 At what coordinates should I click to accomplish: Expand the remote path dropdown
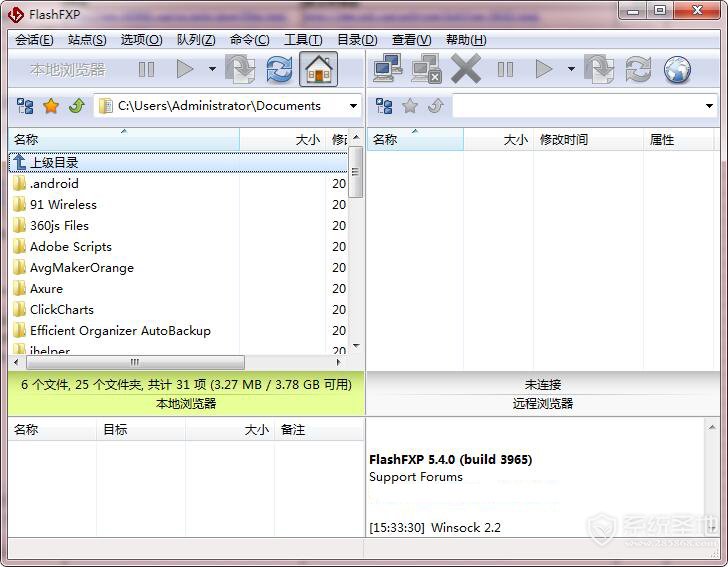[x=709, y=106]
